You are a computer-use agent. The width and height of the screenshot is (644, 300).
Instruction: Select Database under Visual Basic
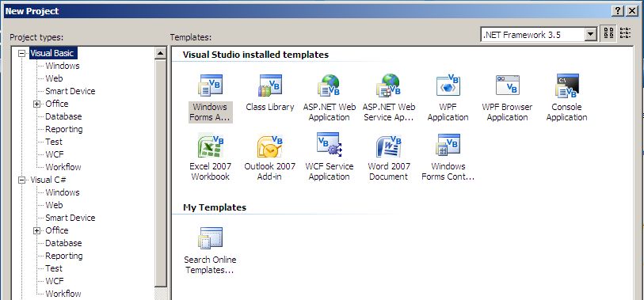point(63,116)
